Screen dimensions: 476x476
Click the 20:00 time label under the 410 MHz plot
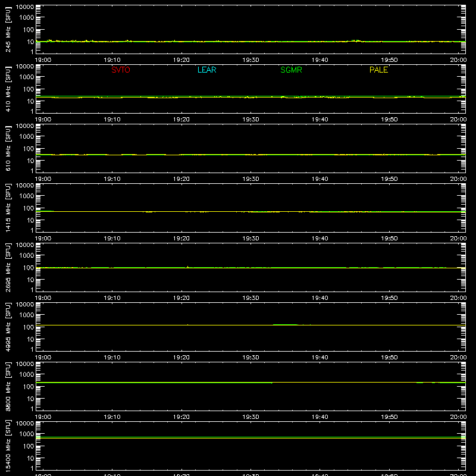[x=458, y=120]
